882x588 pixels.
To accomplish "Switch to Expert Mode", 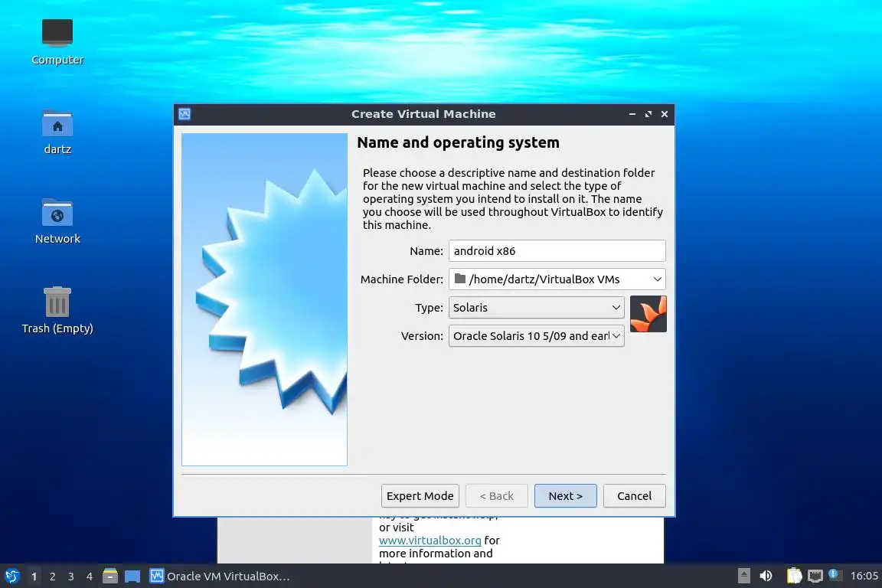I will tap(420, 495).
